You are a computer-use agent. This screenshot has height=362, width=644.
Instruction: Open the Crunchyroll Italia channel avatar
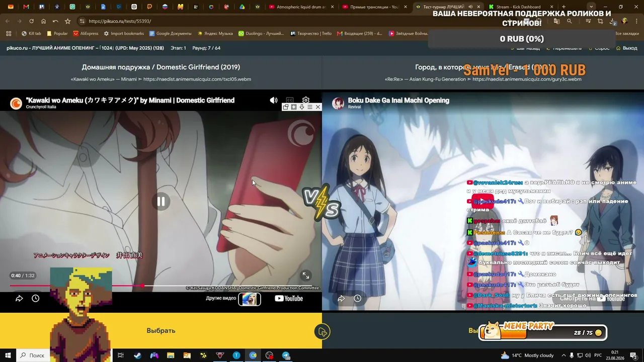point(16,103)
